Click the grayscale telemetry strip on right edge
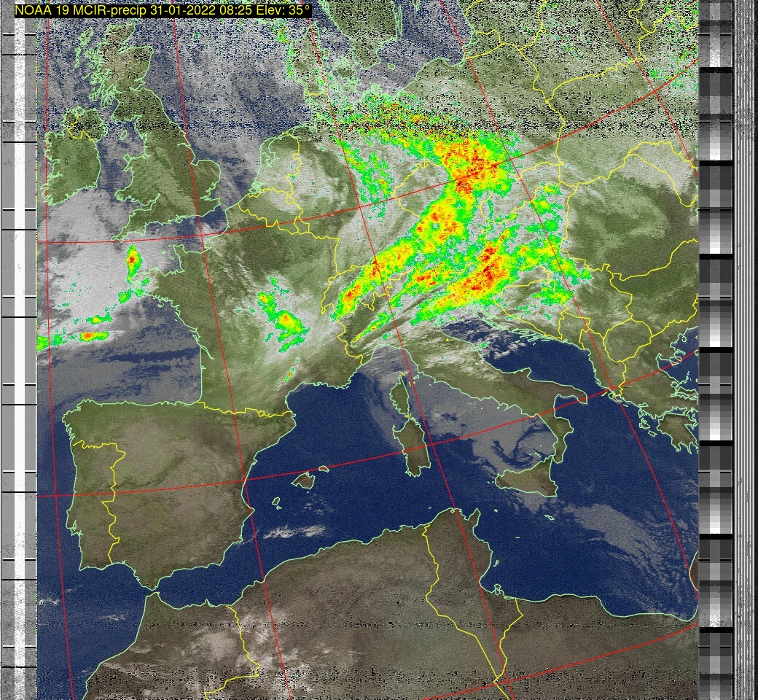 click(x=716, y=350)
